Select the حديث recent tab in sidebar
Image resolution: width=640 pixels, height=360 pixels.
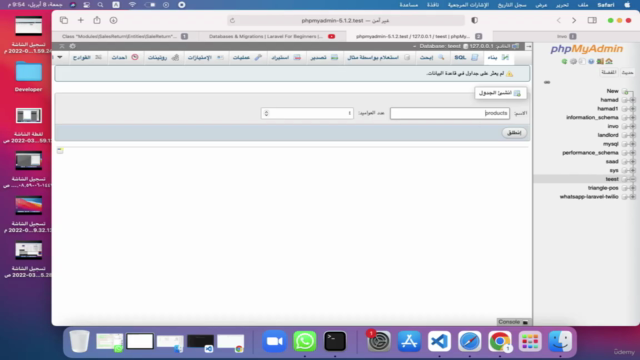tap(627, 73)
